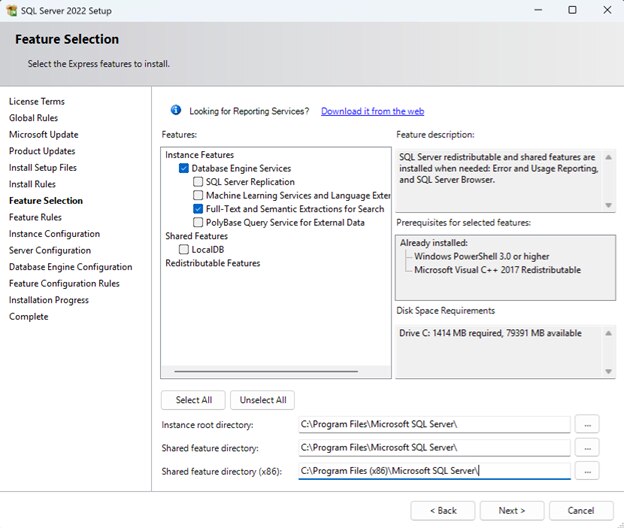Browse for Shared feature directory

(x=587, y=448)
